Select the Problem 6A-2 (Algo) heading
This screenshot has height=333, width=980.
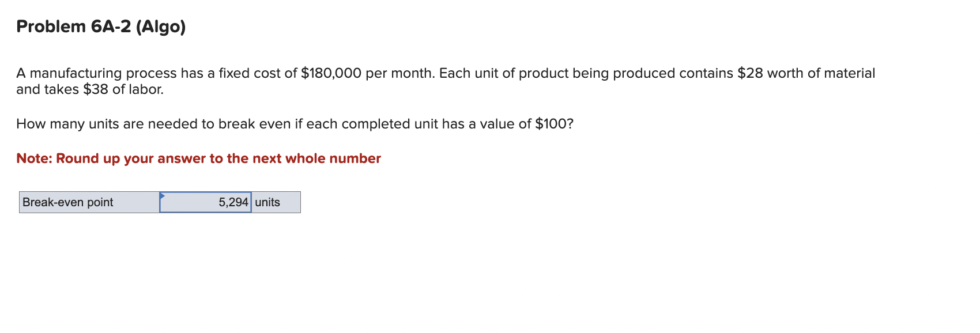(x=100, y=26)
